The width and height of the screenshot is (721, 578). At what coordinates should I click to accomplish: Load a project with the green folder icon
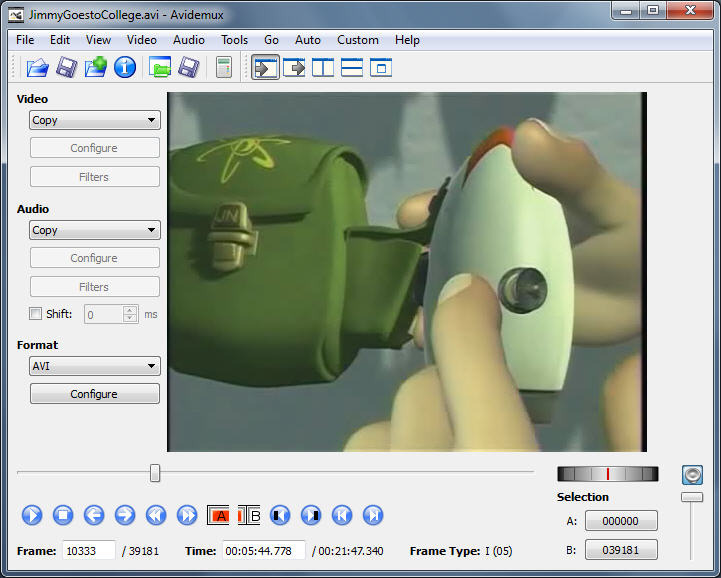(160, 68)
